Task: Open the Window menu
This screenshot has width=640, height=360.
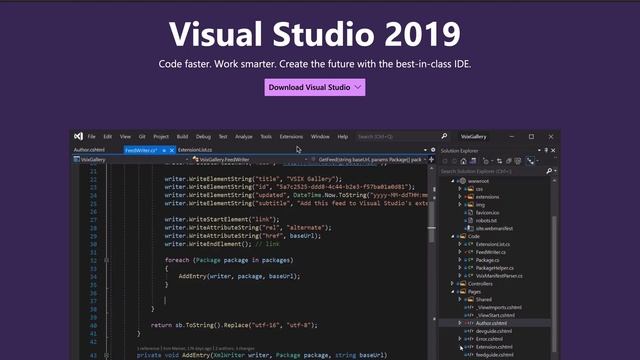Action: (320, 137)
